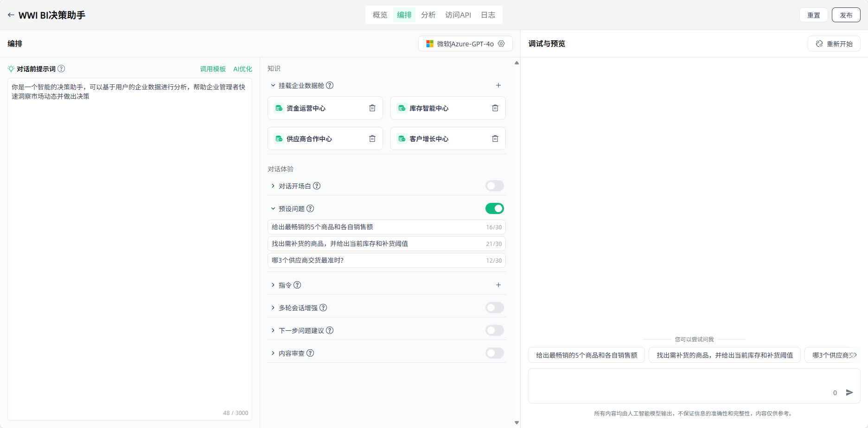Viewport: 868px width, 428px height.
Task: Enable the 多轮会话增强 toggle
Action: click(494, 308)
